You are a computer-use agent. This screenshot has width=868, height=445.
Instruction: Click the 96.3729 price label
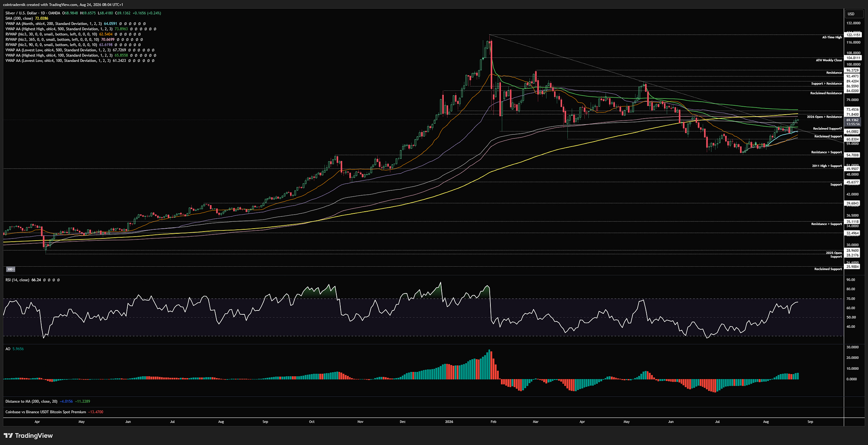(852, 71)
